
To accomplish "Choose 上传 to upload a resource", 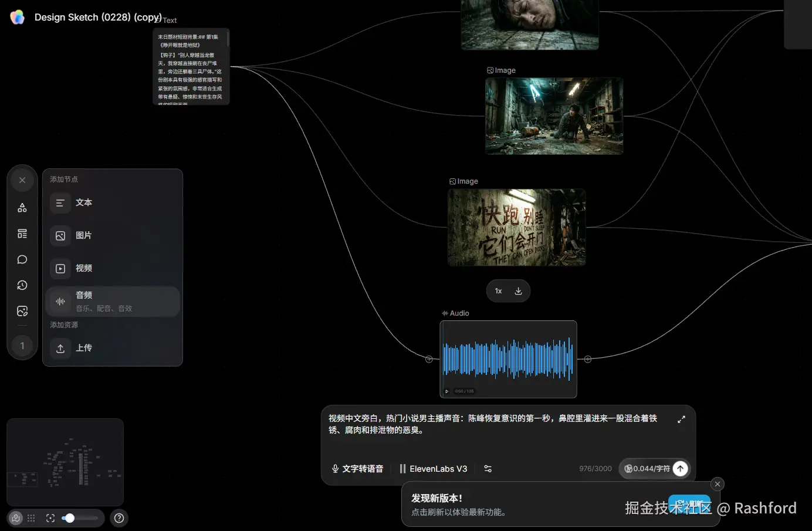I will 113,349.
